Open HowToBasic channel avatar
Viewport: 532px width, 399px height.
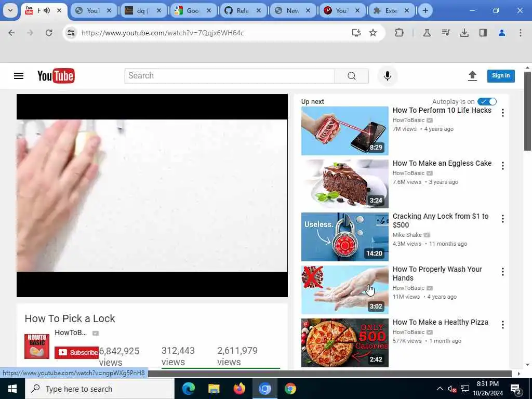click(x=37, y=347)
